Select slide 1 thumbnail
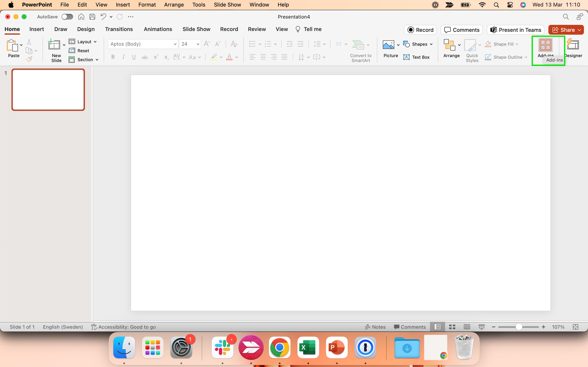 click(48, 90)
